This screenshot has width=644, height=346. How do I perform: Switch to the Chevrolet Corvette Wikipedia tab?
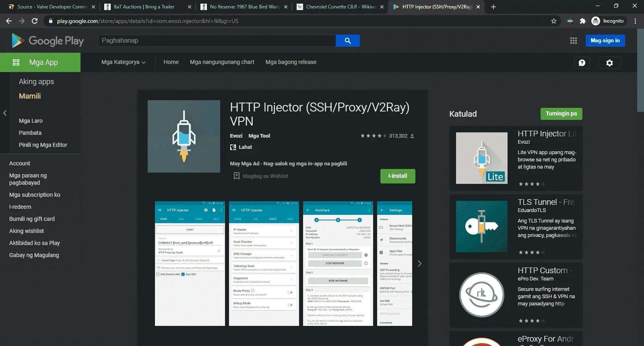click(339, 7)
